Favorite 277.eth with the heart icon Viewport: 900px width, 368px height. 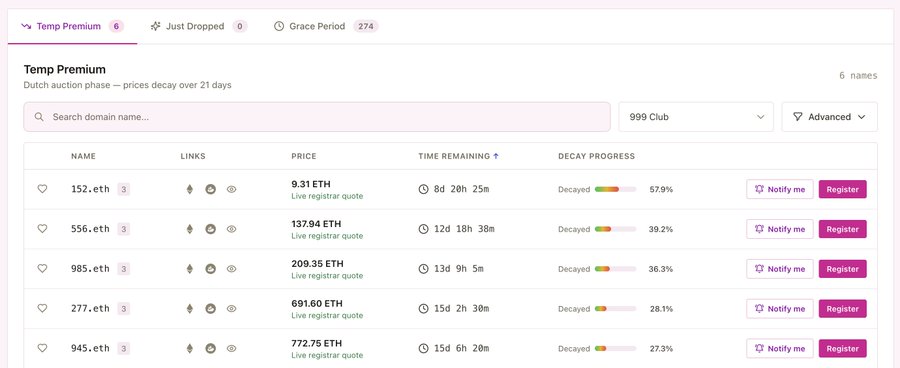coord(42,308)
